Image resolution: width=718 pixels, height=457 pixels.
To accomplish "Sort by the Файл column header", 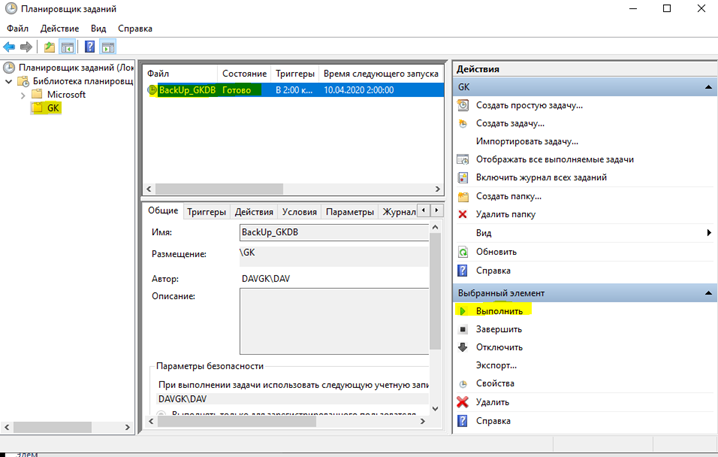I will tap(180, 74).
